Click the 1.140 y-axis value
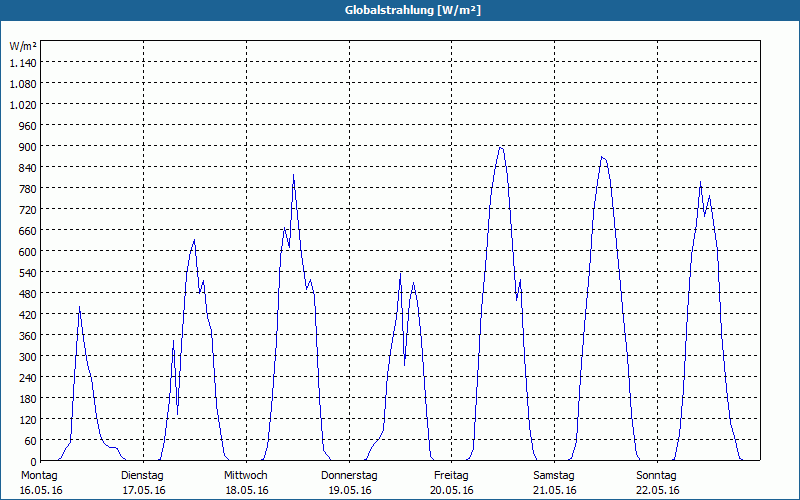Screen dimensions: 800x500 coord(23,63)
